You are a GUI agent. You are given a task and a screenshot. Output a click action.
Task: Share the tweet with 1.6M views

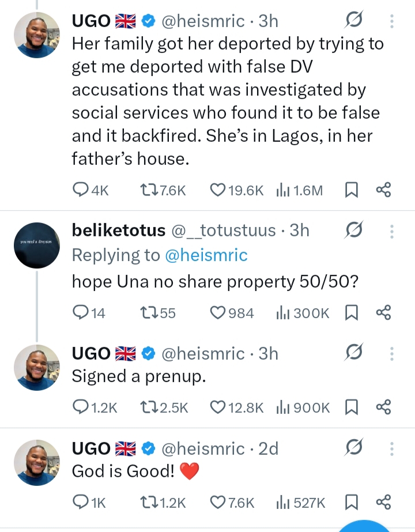tap(383, 190)
